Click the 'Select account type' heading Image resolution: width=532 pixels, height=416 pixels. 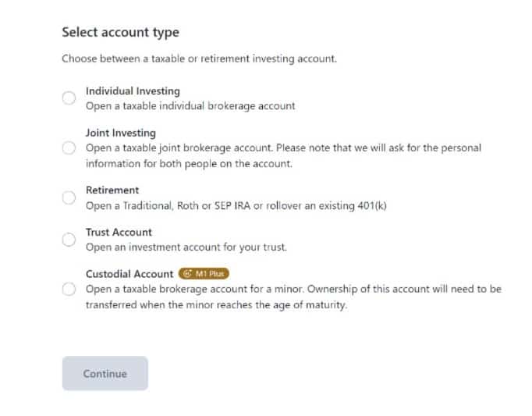(x=121, y=33)
